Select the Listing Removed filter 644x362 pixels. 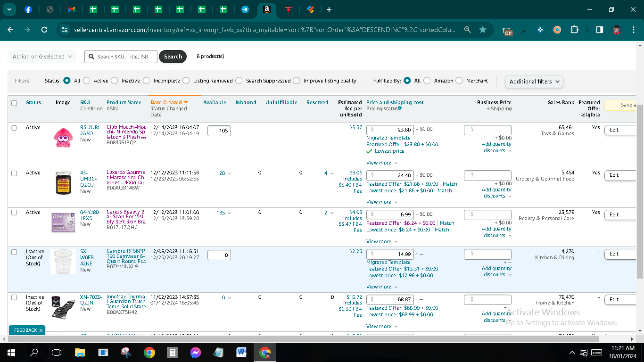pos(186,81)
